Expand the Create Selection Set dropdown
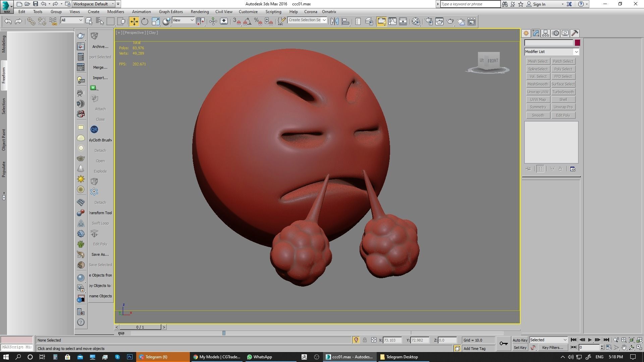 (x=324, y=20)
